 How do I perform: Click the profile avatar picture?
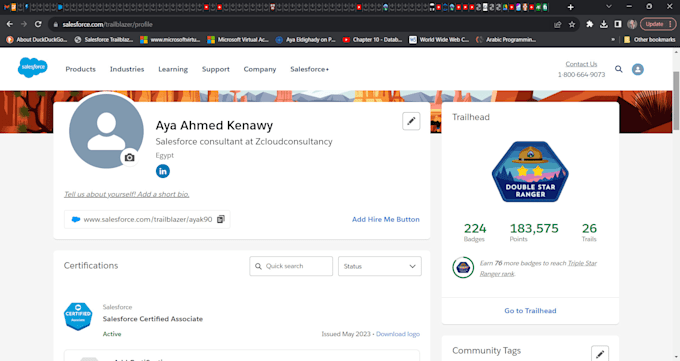point(106,131)
